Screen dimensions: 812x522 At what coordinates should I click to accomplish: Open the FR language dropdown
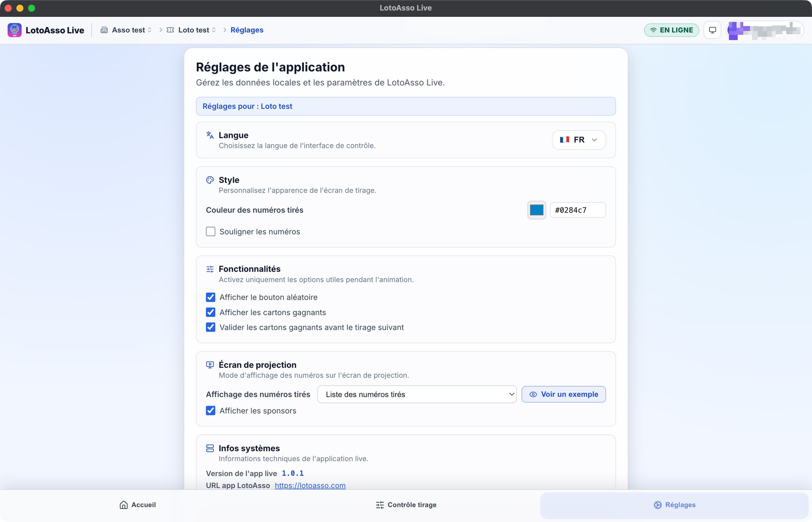(x=578, y=140)
